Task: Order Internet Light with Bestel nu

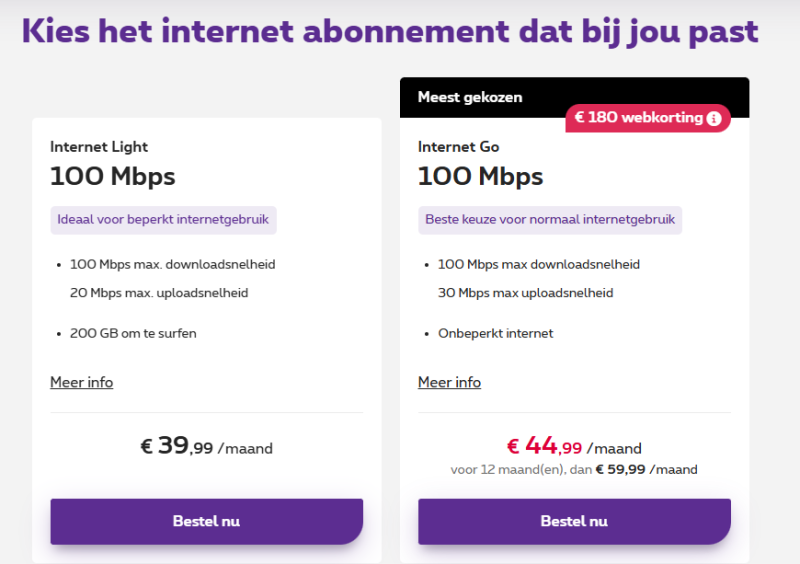Action: coord(206,521)
